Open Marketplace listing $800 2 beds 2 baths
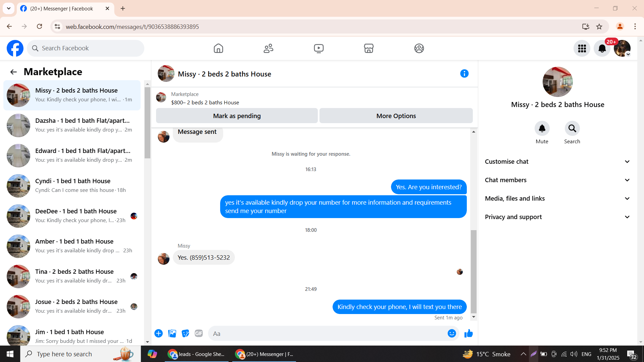 click(205, 102)
